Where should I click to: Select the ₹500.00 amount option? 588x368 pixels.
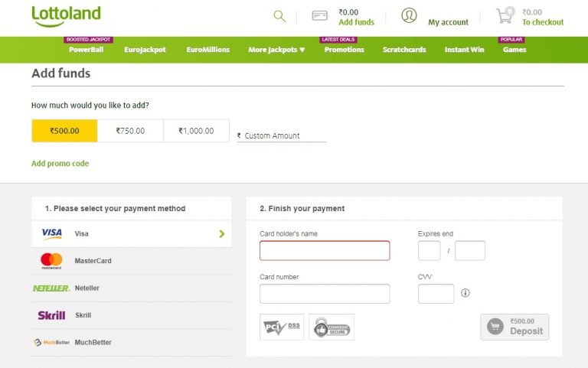(x=64, y=131)
